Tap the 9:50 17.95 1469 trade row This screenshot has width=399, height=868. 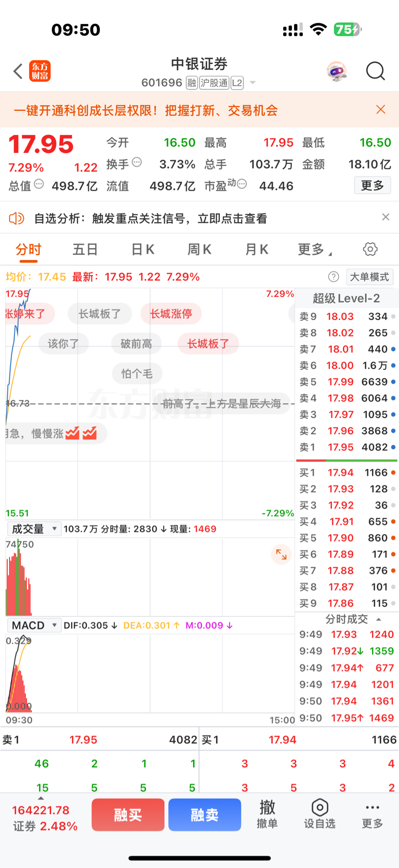coord(347,718)
